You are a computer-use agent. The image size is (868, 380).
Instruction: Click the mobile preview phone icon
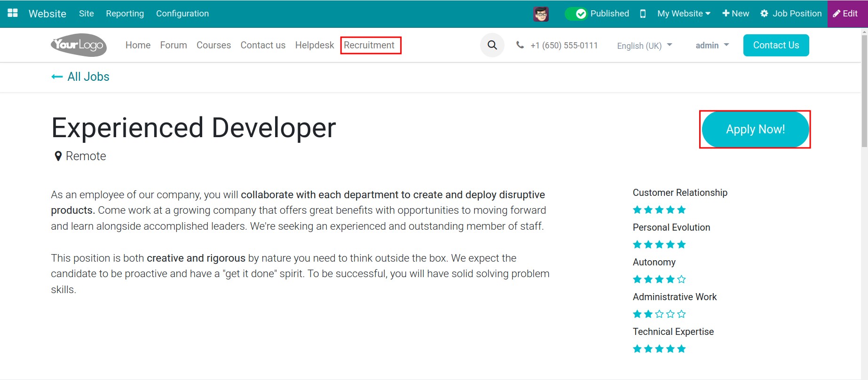(x=643, y=14)
